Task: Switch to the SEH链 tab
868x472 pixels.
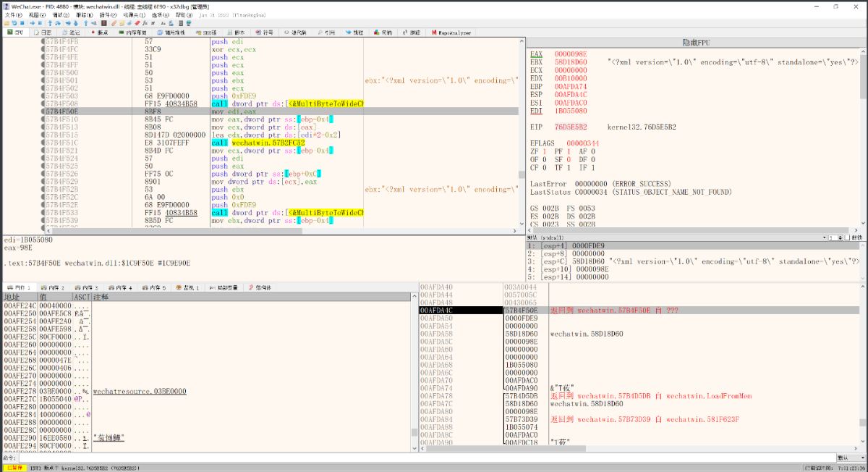Action: tap(206, 33)
